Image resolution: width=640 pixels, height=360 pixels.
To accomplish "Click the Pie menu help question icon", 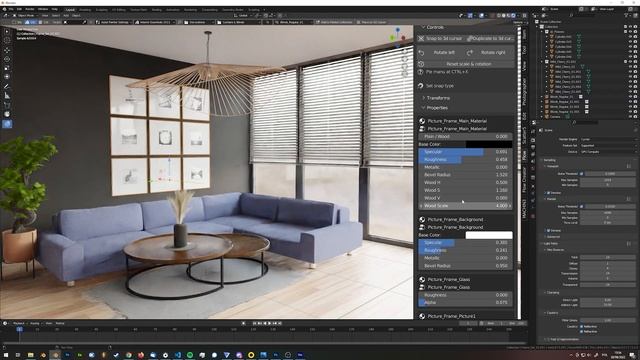I will (x=421, y=72).
